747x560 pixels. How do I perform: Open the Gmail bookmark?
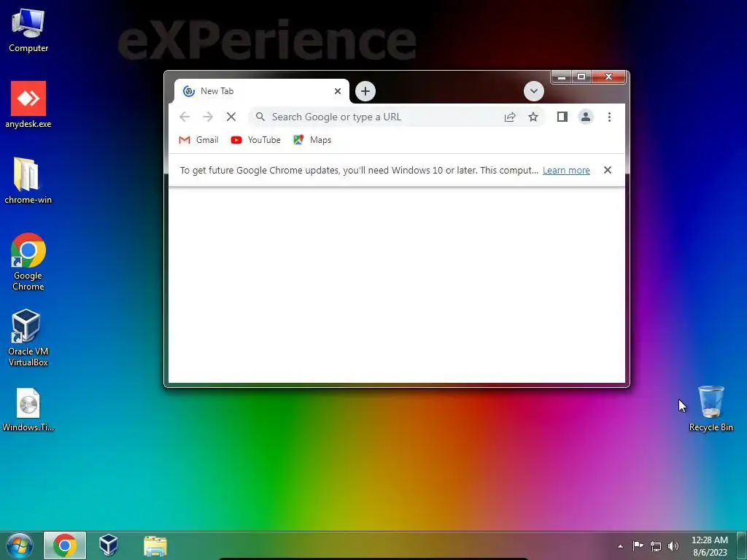click(x=198, y=140)
